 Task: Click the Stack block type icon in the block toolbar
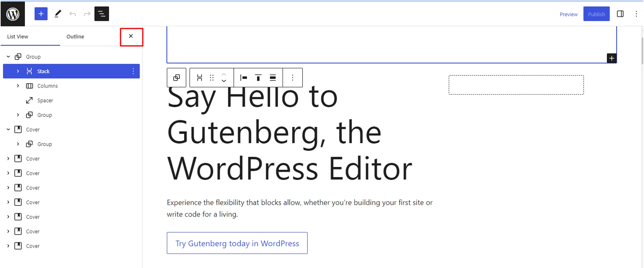[x=199, y=78]
